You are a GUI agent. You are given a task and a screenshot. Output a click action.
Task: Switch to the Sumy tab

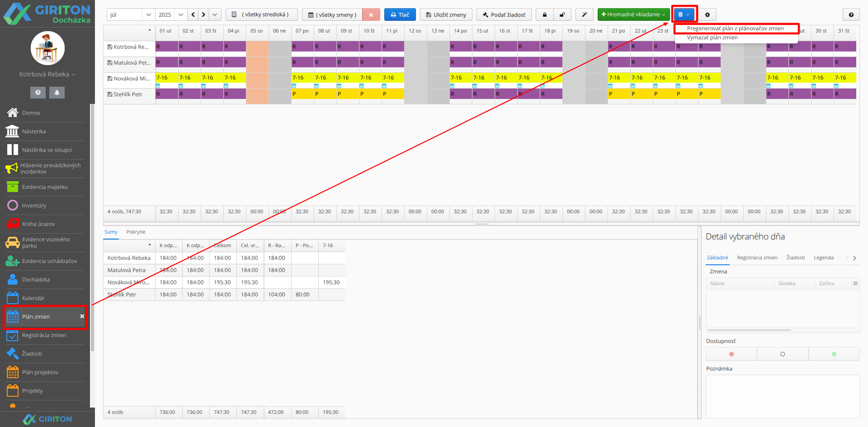(x=111, y=232)
